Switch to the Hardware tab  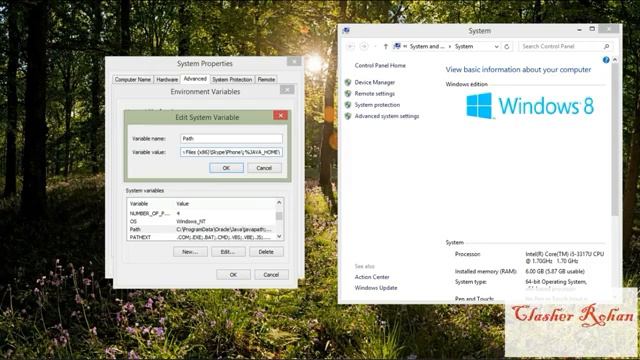[167, 79]
